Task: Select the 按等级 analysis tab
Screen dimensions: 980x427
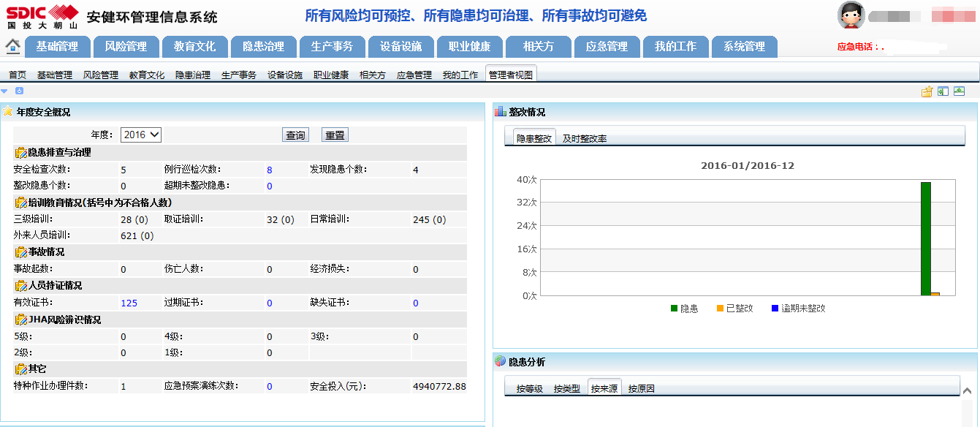Action: [529, 388]
